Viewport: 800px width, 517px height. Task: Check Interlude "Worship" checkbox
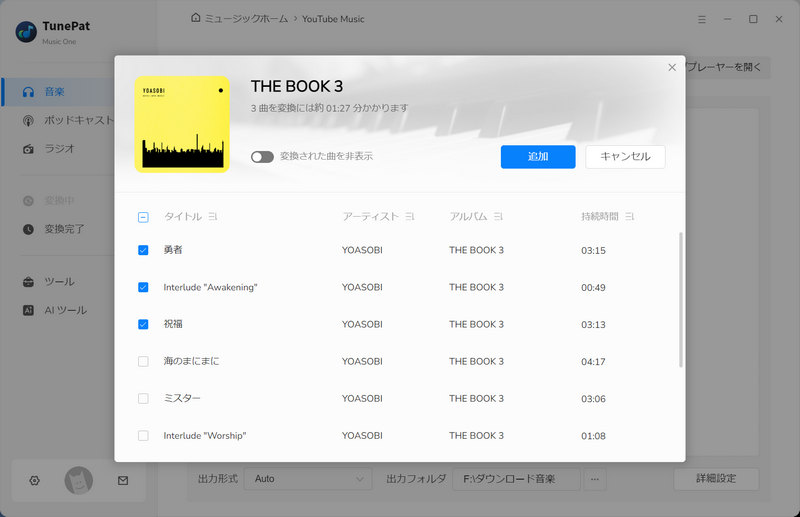click(x=143, y=435)
